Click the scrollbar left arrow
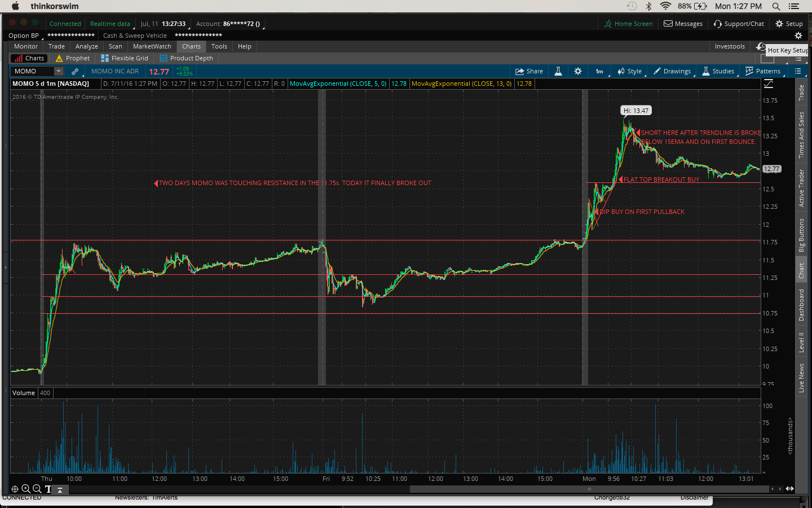 [x=773, y=489]
